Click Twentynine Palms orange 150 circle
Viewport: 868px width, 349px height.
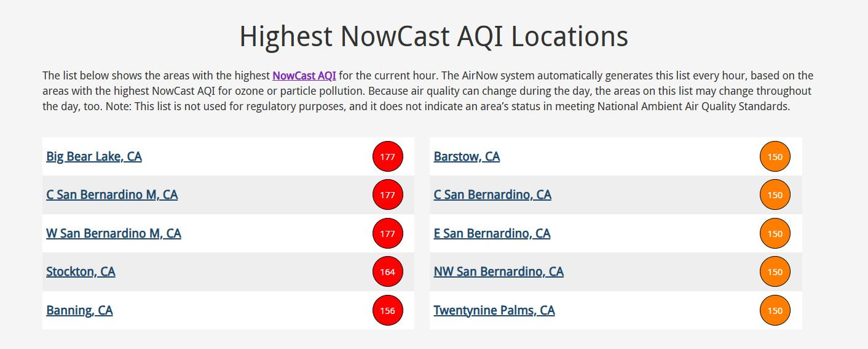(x=775, y=310)
